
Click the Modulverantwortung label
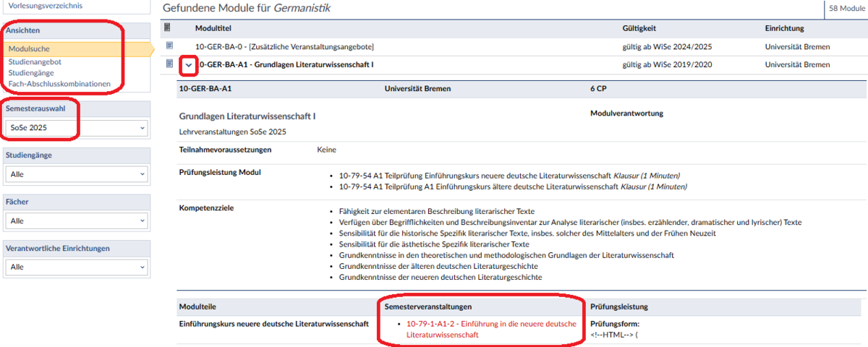point(626,113)
